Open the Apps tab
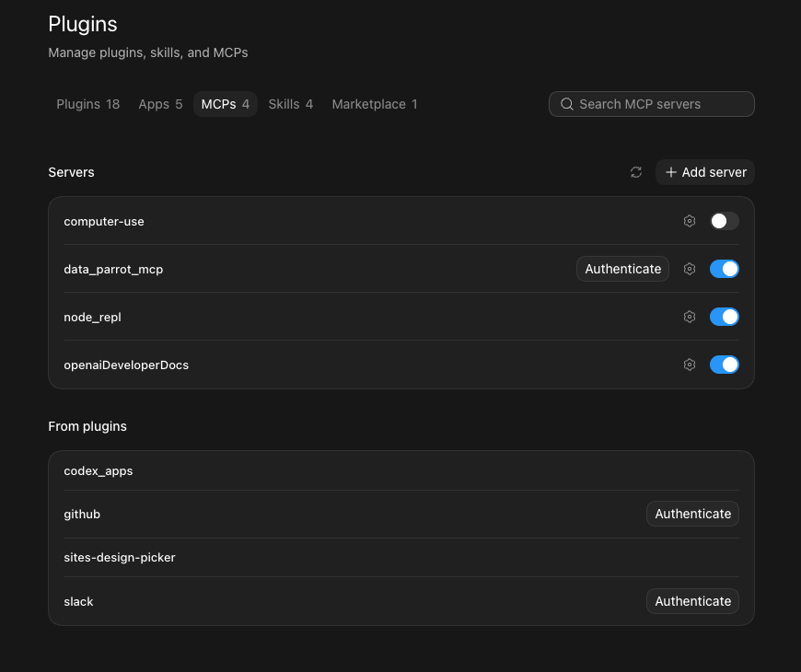 coord(160,104)
